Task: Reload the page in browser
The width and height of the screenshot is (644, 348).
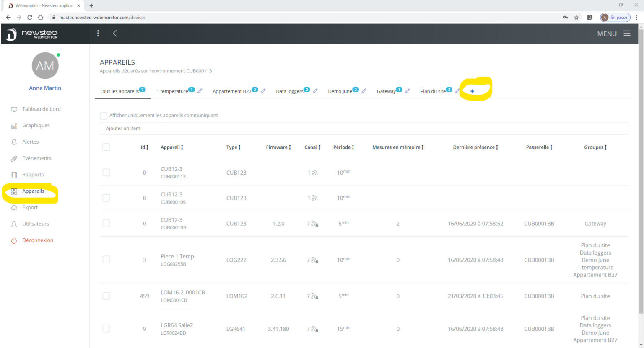Action: (x=30, y=17)
